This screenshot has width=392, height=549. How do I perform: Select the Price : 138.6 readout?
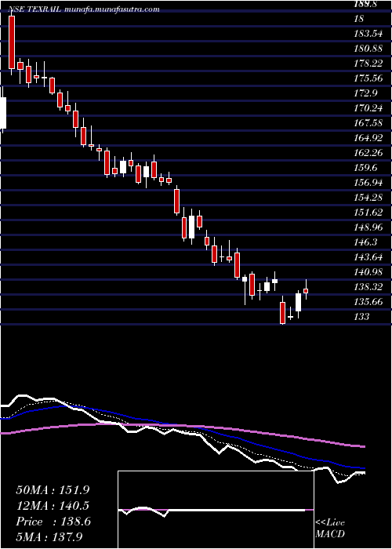point(53,522)
